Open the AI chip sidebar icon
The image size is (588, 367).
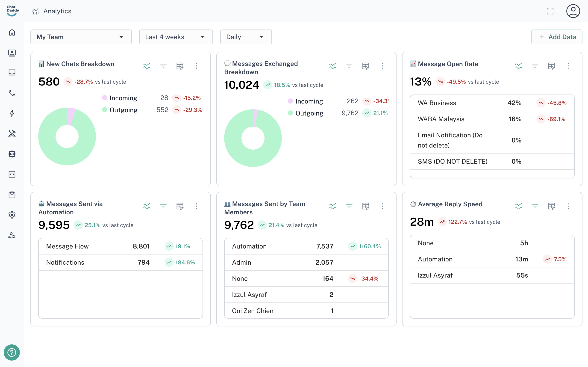point(12,154)
